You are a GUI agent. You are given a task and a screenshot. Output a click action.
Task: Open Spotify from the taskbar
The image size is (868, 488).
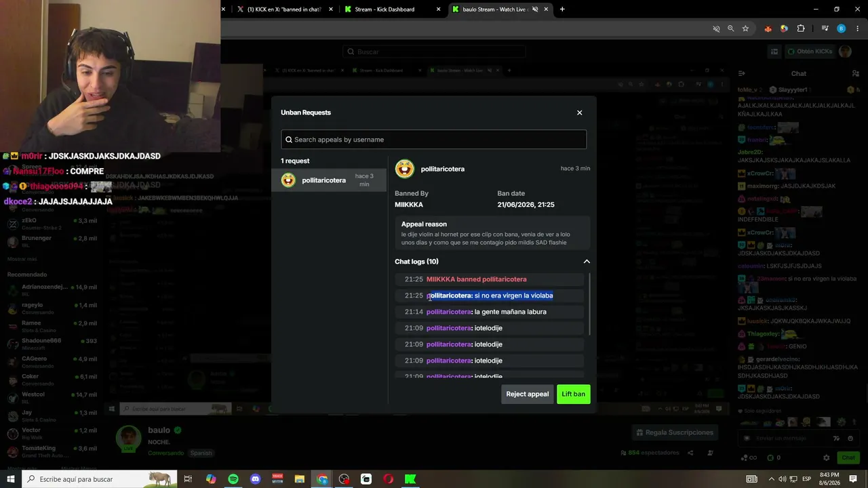(233, 479)
